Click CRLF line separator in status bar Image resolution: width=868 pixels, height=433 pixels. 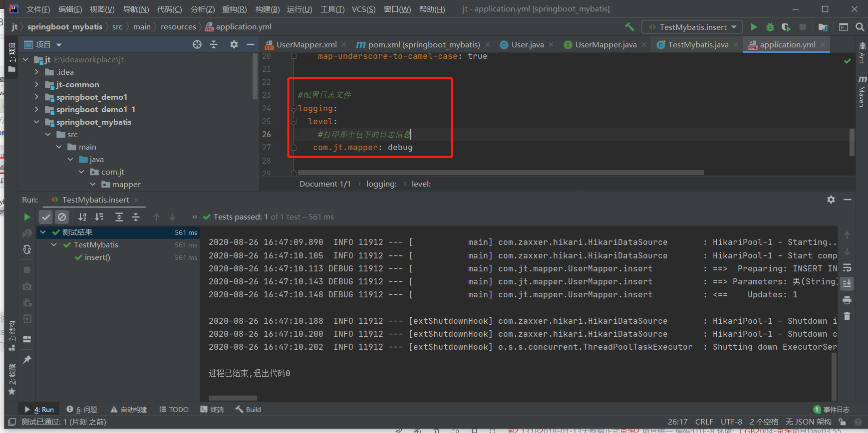(704, 422)
